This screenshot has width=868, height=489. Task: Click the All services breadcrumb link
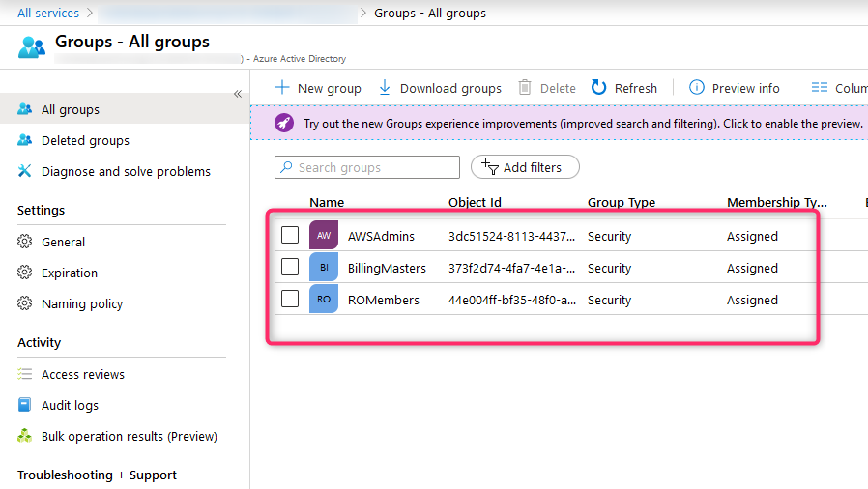coord(48,13)
